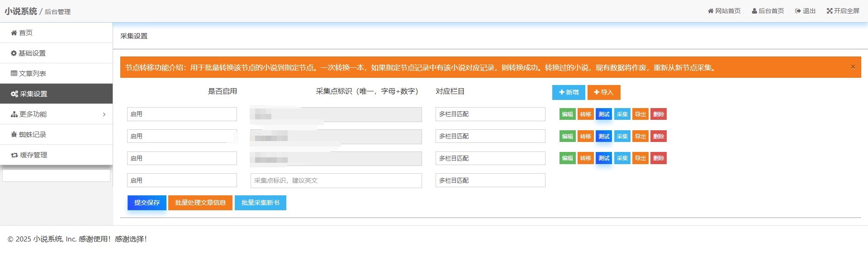Click the table icon for 文章列表
The image size is (868, 260).
(x=14, y=74)
